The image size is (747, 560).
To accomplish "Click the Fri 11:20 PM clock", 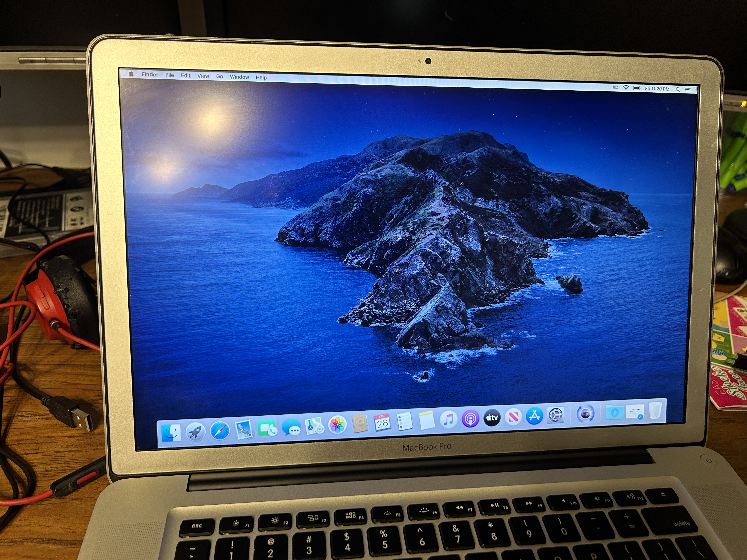I will coord(657,89).
